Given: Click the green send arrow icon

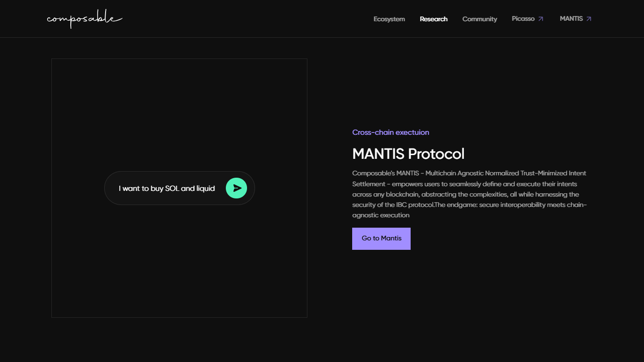Looking at the screenshot, I should pos(237,188).
